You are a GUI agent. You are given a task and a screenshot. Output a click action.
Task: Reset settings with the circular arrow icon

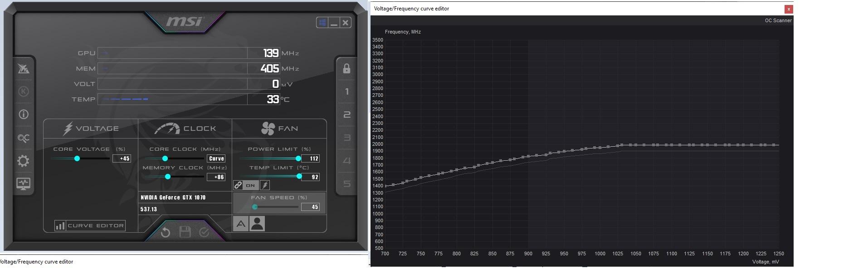click(x=165, y=233)
